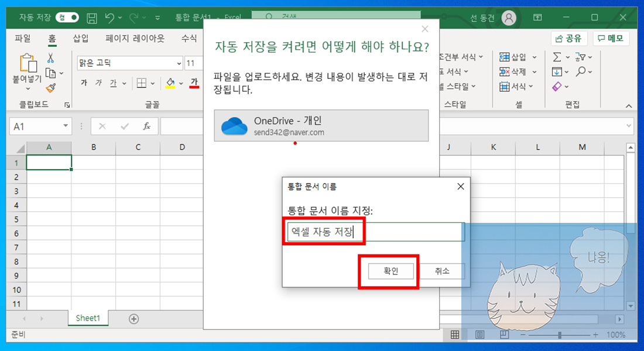Click the 메모 (Comments) button

[x=611, y=38]
